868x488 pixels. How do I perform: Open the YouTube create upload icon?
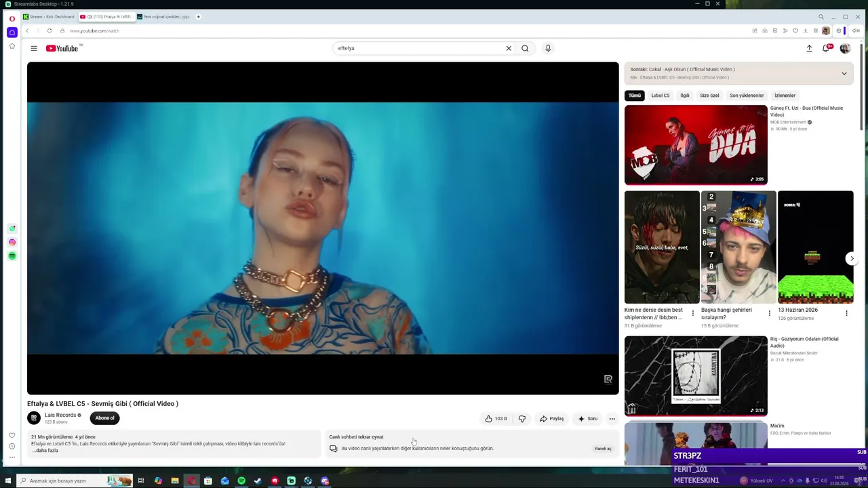pos(809,48)
